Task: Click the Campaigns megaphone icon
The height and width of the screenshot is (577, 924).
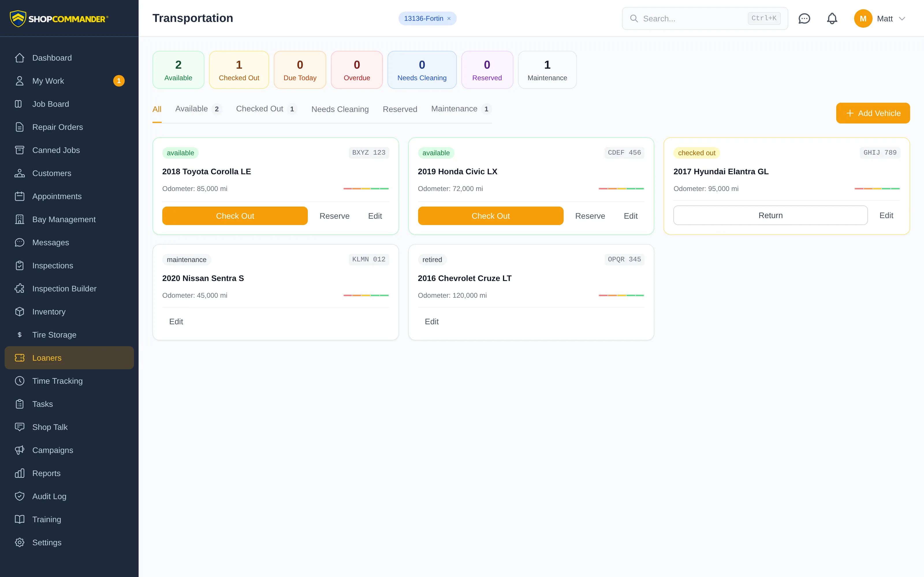Action: click(x=19, y=450)
